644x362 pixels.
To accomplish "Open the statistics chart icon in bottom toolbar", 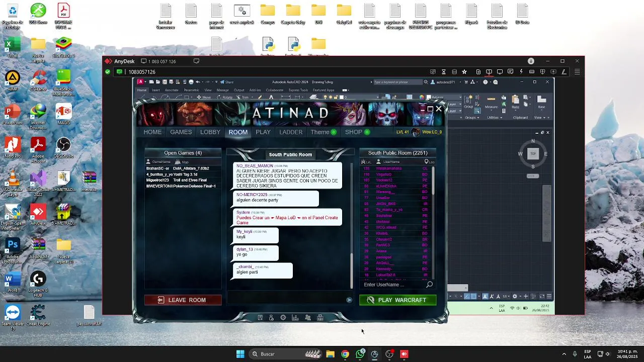I will pos(295,318).
